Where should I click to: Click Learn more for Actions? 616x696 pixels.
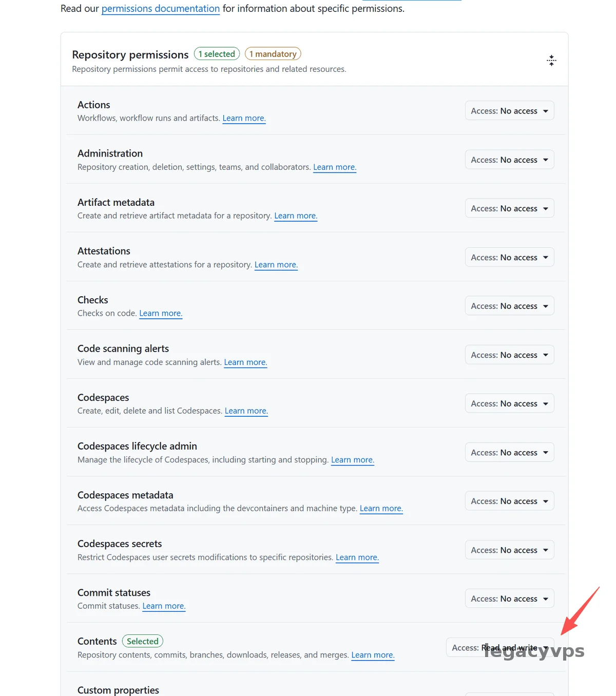click(244, 118)
